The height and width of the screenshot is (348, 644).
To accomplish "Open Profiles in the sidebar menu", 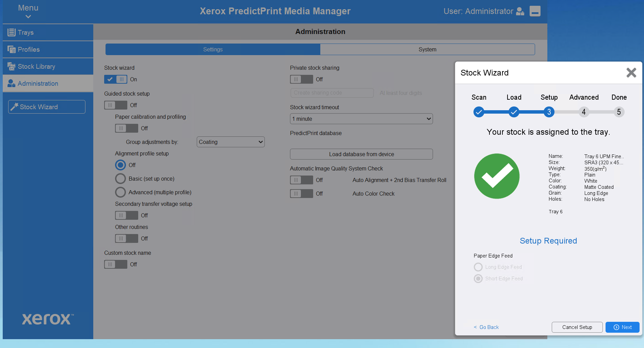I will pyautogui.click(x=48, y=49).
